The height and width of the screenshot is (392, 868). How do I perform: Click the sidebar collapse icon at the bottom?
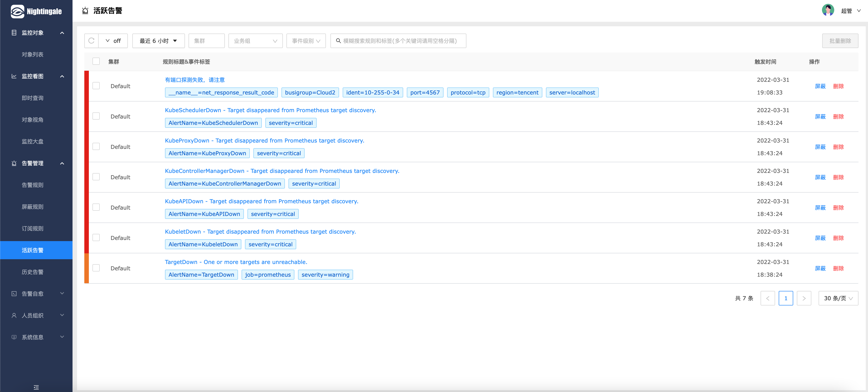(36, 387)
